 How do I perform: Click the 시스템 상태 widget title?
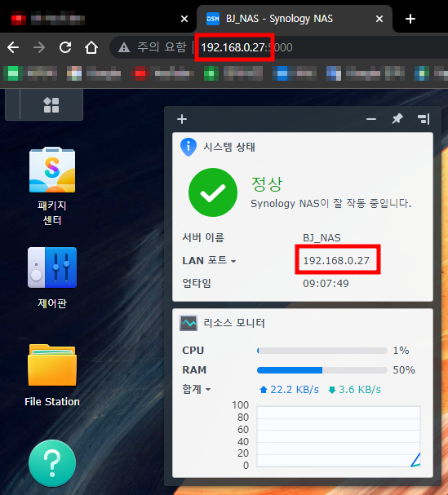[x=229, y=147]
